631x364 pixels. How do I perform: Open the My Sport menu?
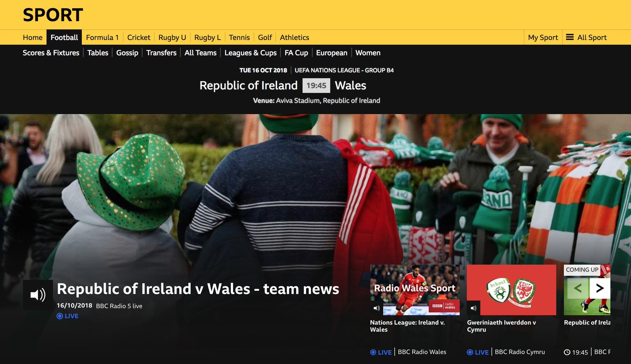click(543, 38)
